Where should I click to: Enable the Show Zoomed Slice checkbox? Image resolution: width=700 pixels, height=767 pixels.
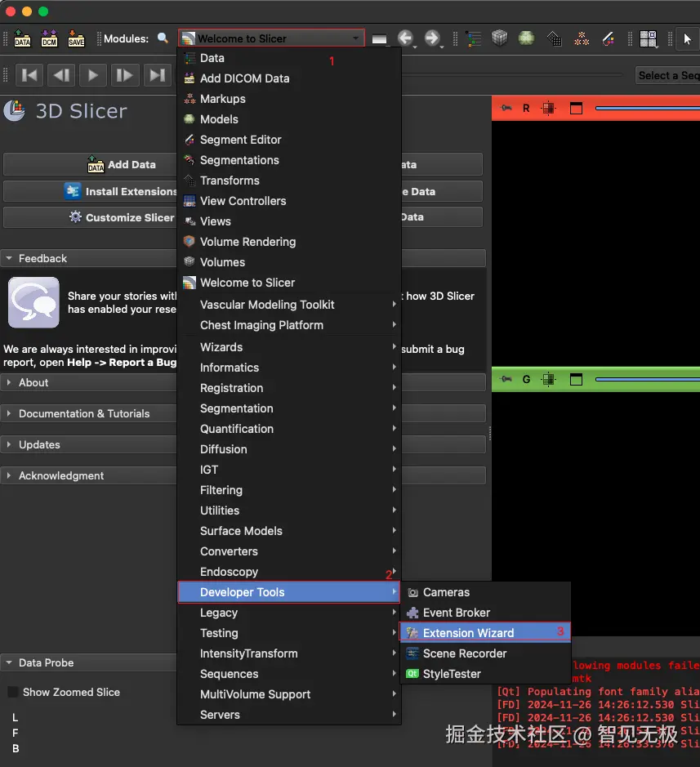[x=13, y=692]
